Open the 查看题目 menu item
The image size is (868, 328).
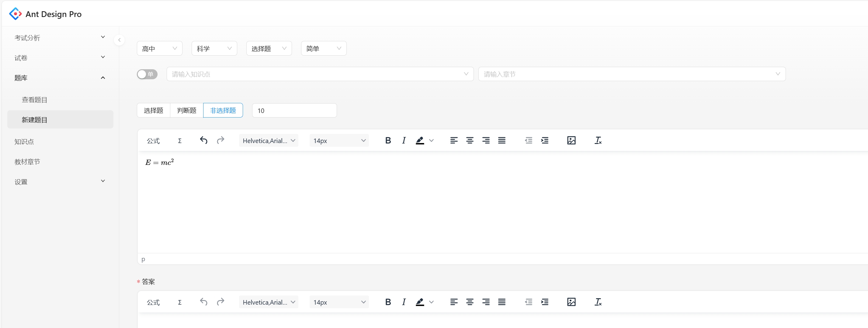[x=60, y=100]
